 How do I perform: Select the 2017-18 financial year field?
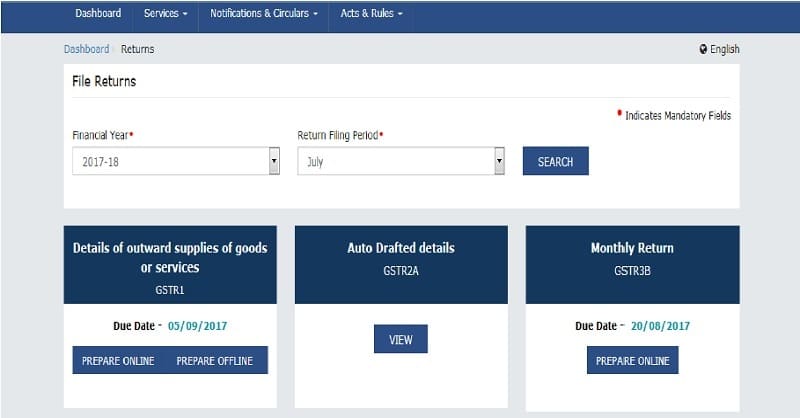click(171, 161)
